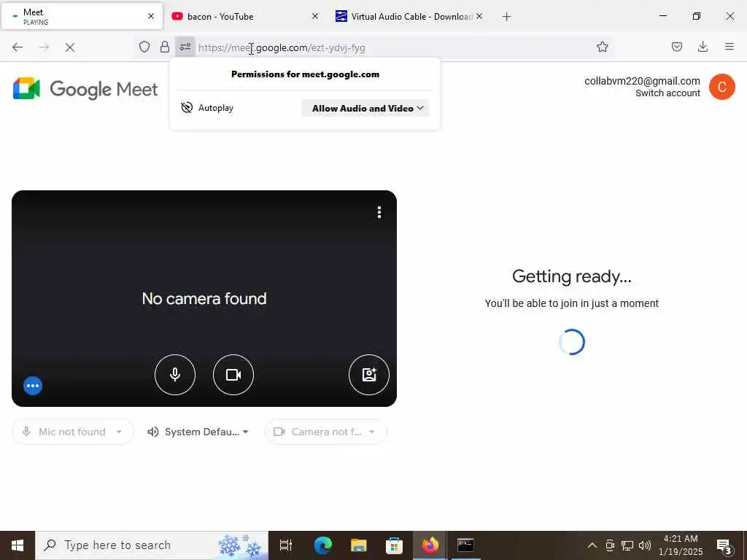This screenshot has height=560, width=747.
Task: Bookmark this page with the star icon
Action: (x=602, y=47)
